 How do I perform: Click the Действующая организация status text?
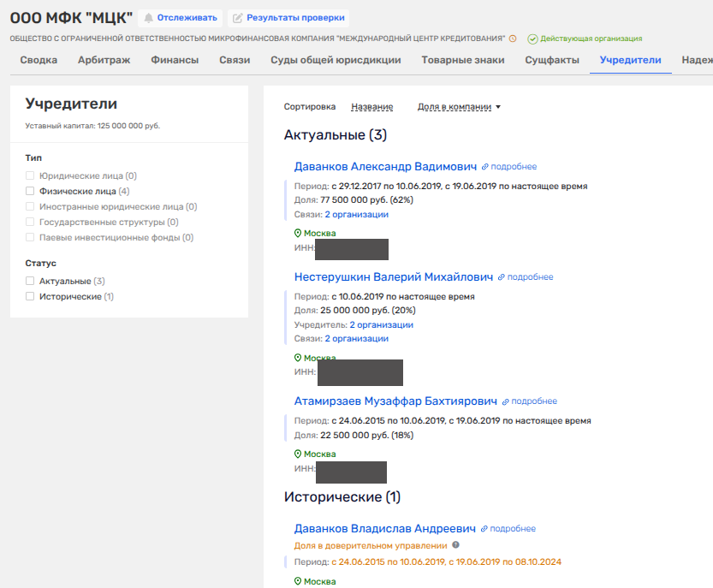point(591,39)
